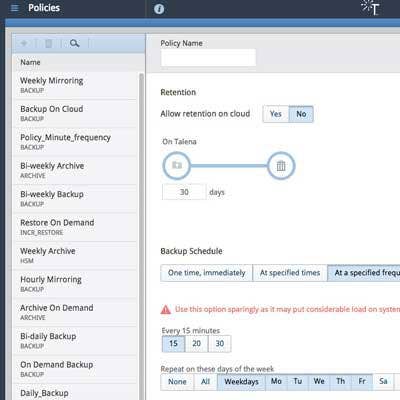Open the policy search magnifier icon
The height and width of the screenshot is (400, 400).
coord(75,43)
